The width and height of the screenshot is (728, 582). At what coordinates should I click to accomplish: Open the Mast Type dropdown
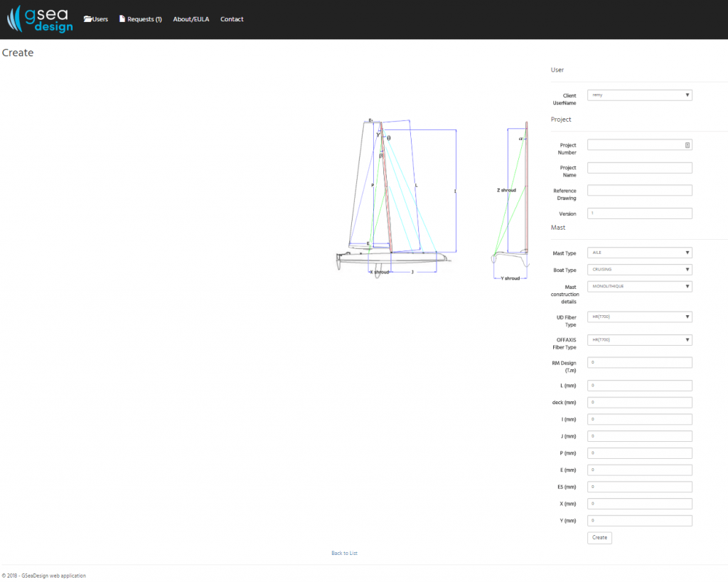coord(639,253)
